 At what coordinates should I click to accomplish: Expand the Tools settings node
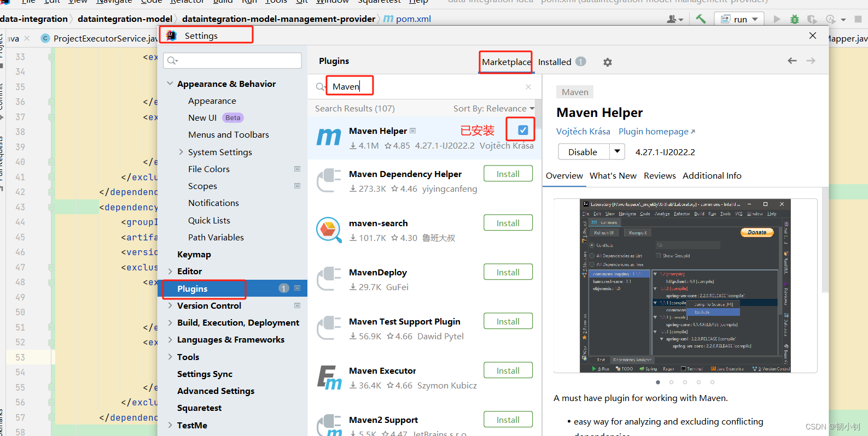(170, 357)
